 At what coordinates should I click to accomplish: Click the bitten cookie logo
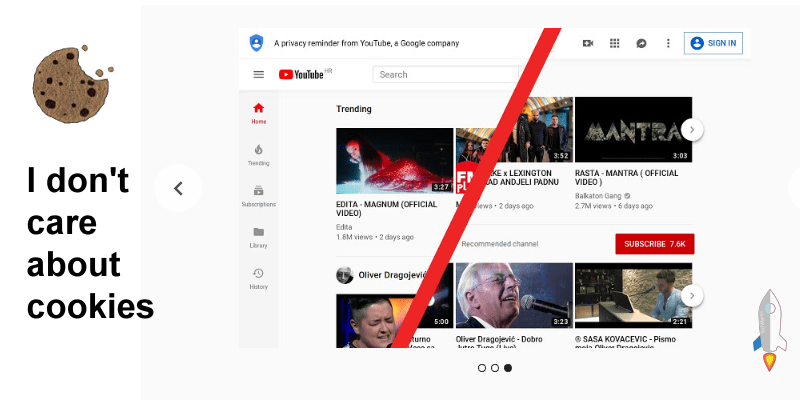point(69,82)
